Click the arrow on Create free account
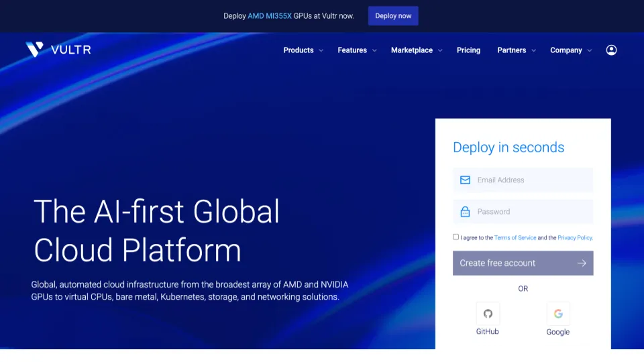This screenshot has height=362, width=644. tap(582, 263)
